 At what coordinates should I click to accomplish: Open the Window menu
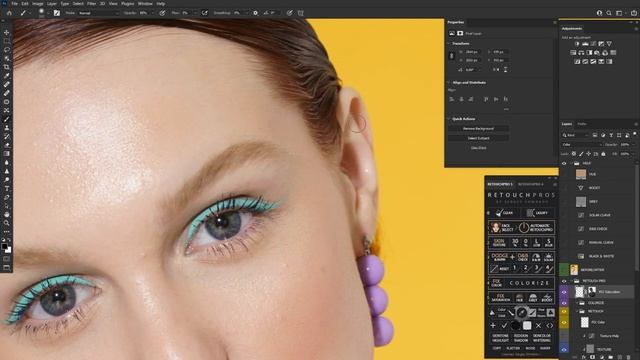[145, 4]
